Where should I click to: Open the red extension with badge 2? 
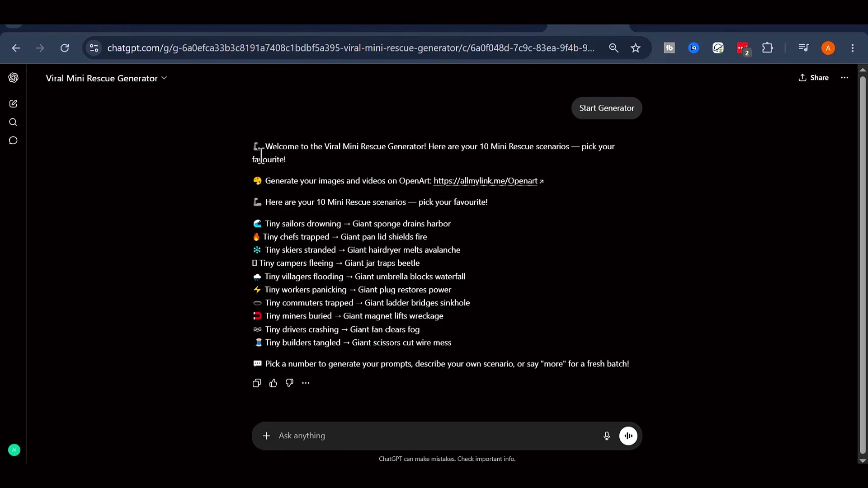(743, 48)
